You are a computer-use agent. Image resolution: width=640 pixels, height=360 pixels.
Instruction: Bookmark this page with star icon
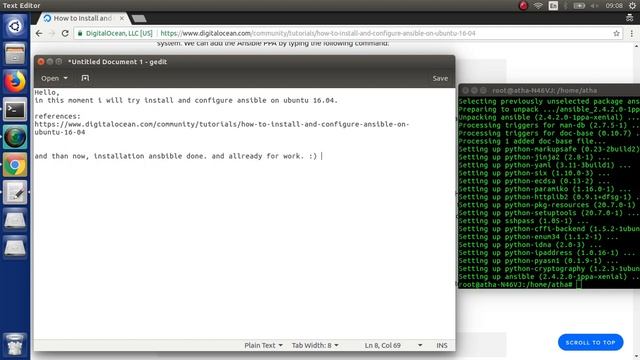(x=616, y=33)
